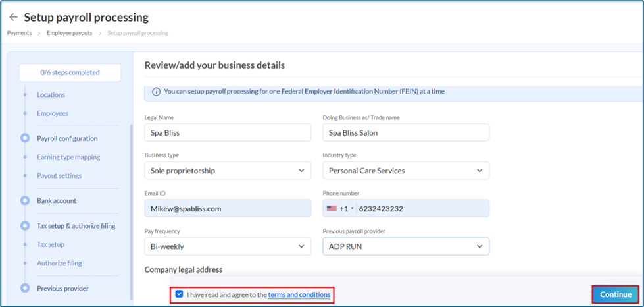Click the 0/6 steps completed box
The width and height of the screenshot is (644, 307).
pyautogui.click(x=70, y=73)
